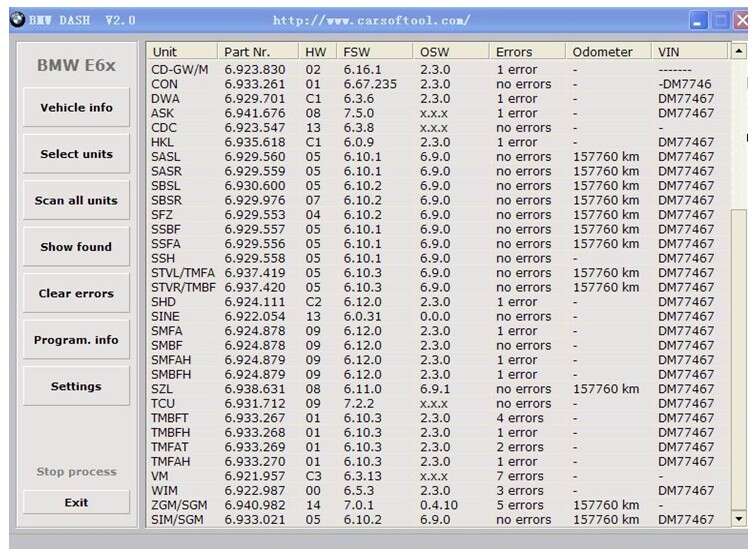
Task: Clear errors from the units
Action: pos(76,294)
